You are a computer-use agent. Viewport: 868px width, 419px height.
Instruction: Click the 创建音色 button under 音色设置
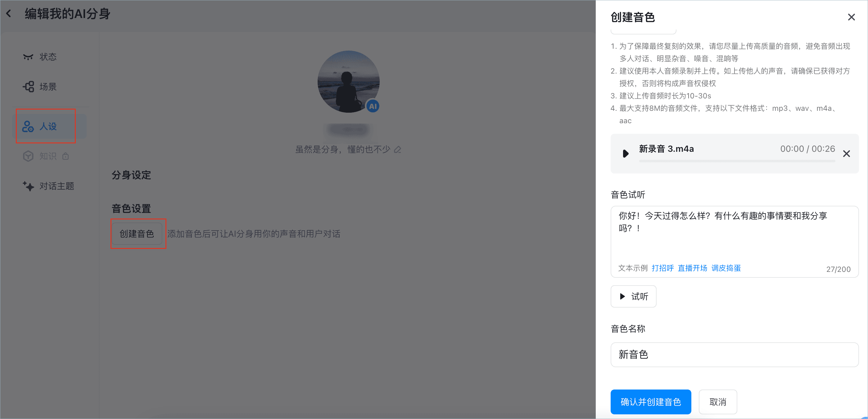pyautogui.click(x=137, y=233)
